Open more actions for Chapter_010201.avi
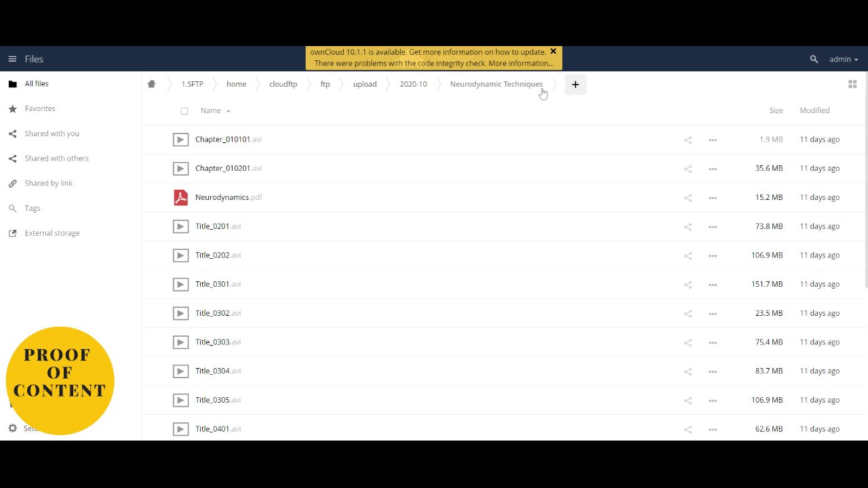This screenshot has width=868, height=488. click(x=713, y=169)
